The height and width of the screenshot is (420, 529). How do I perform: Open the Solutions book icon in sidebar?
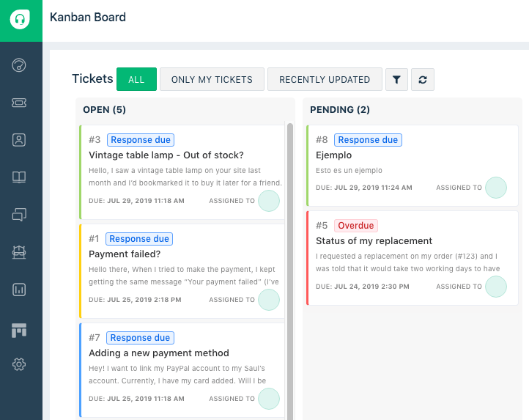(x=20, y=177)
